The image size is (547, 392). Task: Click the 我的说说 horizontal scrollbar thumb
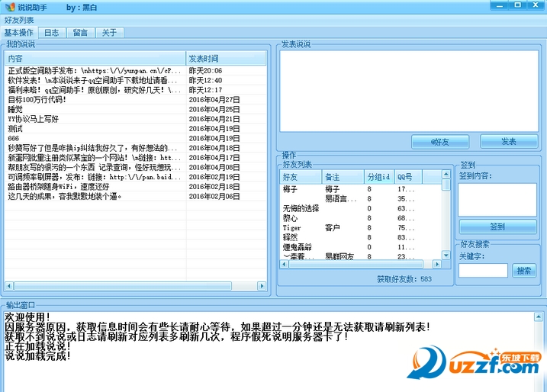point(123,286)
